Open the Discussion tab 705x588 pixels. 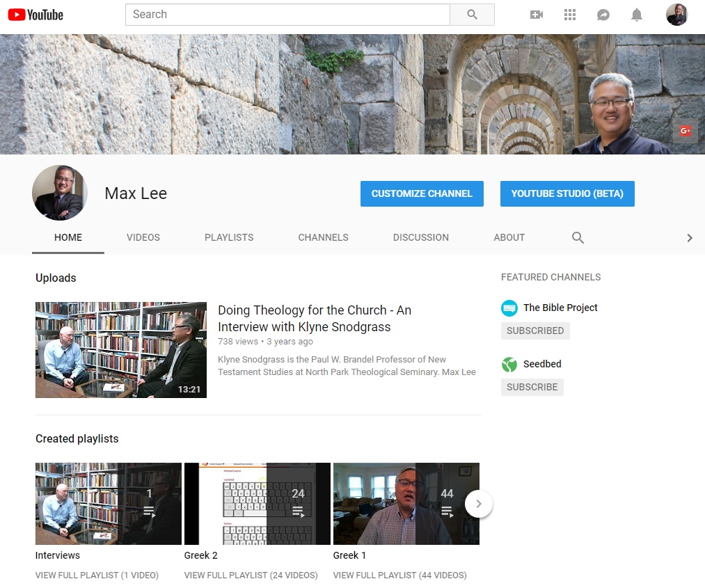420,237
